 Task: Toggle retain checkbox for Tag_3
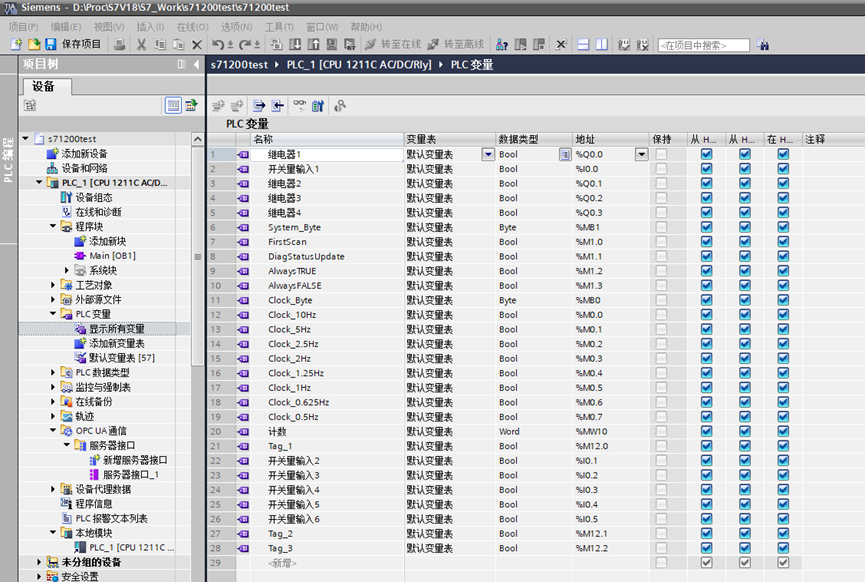pos(661,548)
